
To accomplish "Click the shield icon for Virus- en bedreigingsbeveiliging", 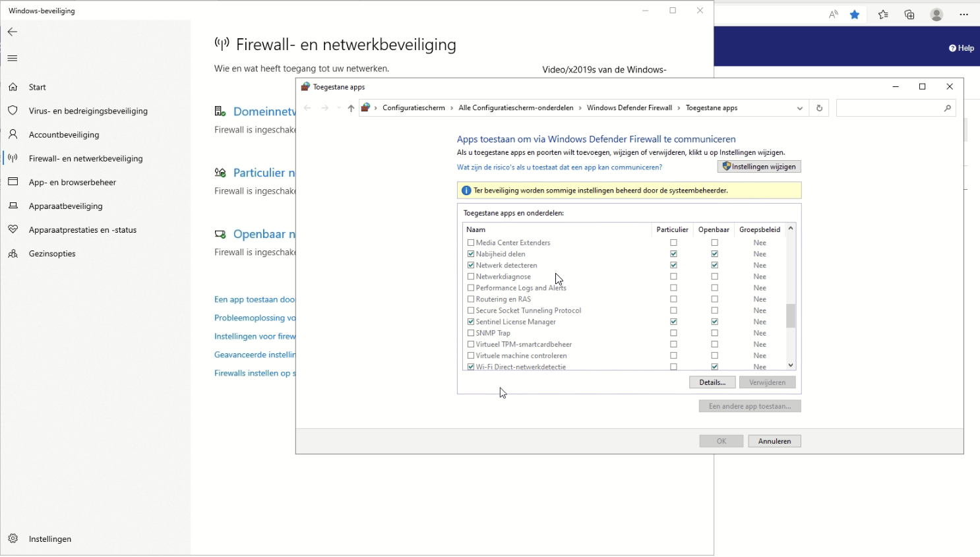I will coord(13,111).
